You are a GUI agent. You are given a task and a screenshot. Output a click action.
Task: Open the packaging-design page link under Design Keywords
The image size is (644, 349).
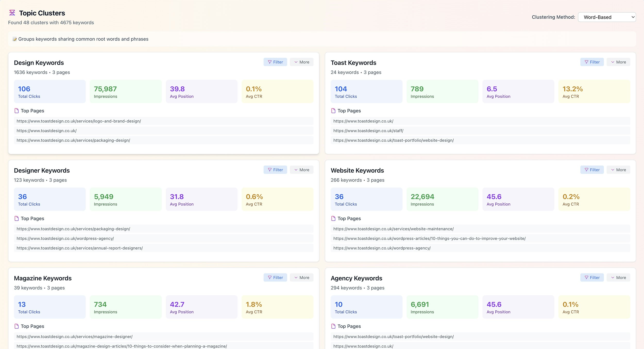coord(73,140)
